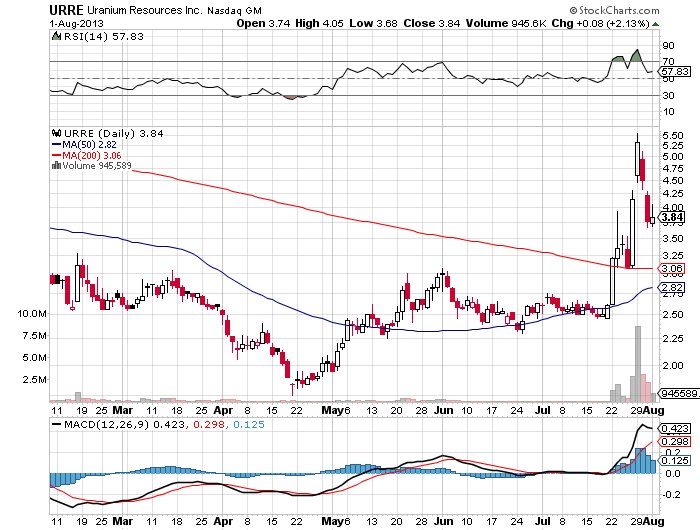Click the red MA(200) legend line marker
Viewport: 700px width, 530px height.
57,155
